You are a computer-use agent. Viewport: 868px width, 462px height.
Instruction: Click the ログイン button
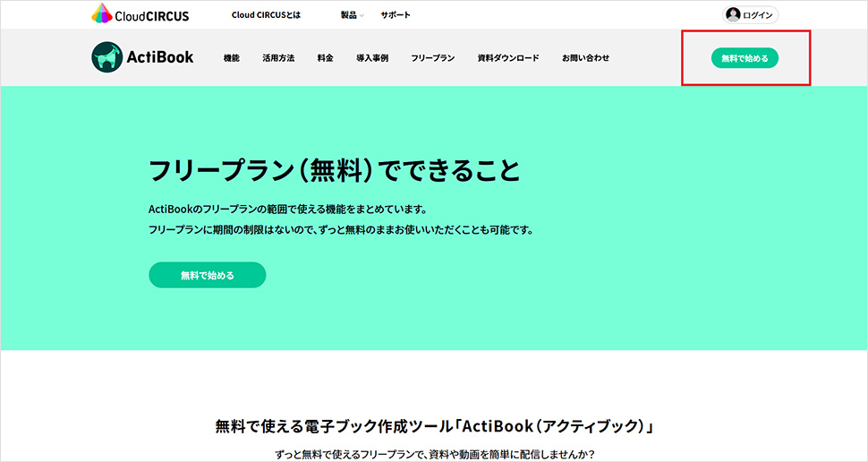click(x=750, y=15)
